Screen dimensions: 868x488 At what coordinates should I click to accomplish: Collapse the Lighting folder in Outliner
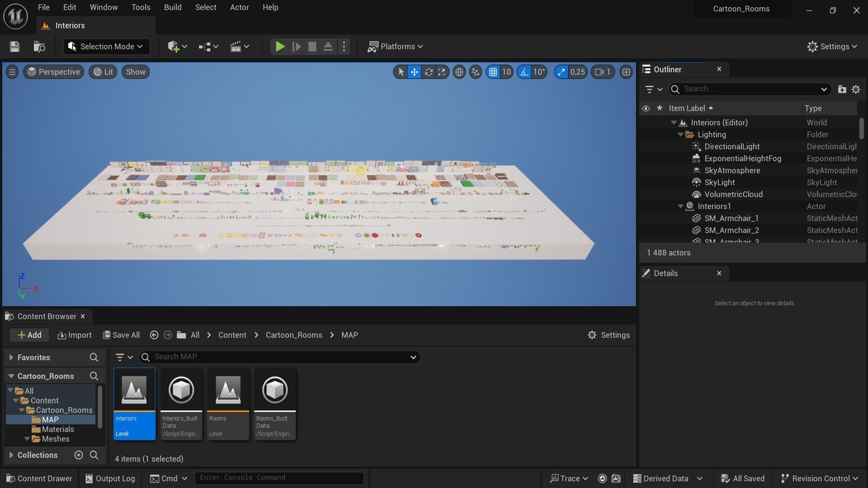(x=680, y=135)
